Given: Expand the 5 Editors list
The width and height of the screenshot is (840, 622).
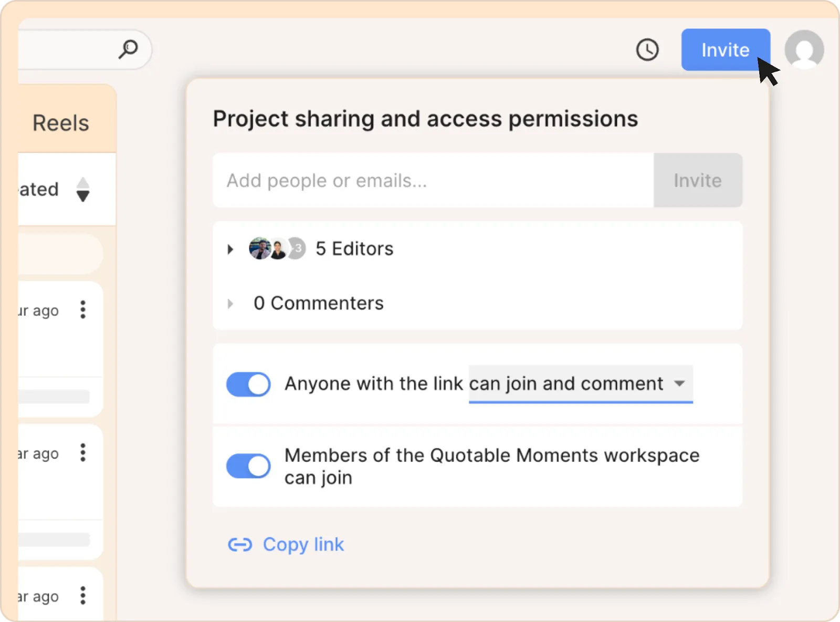Looking at the screenshot, I should [x=230, y=249].
